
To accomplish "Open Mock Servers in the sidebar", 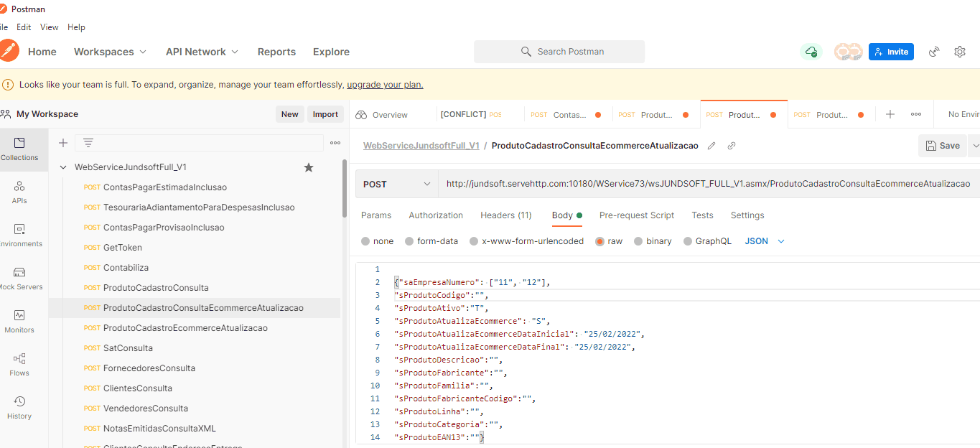I will (x=19, y=278).
